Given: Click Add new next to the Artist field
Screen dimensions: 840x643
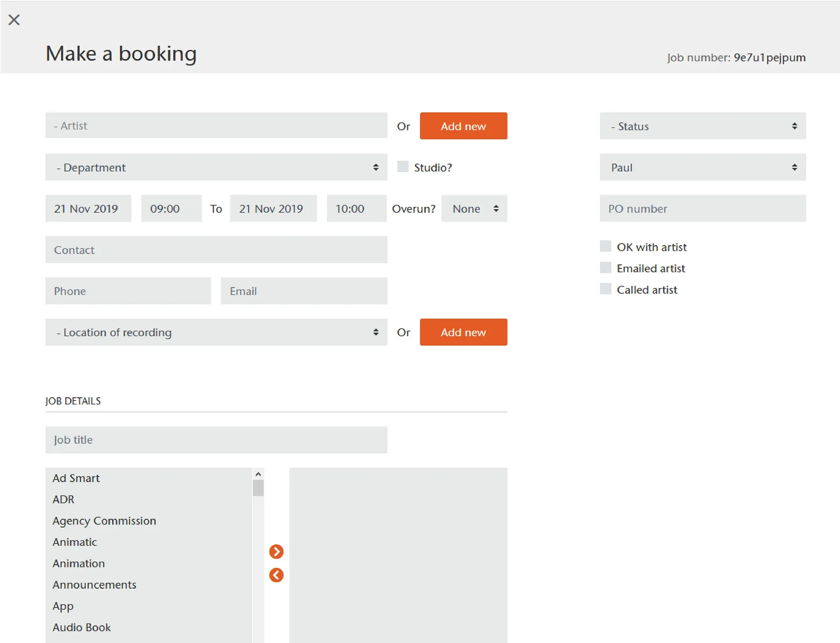Looking at the screenshot, I should pos(463,126).
